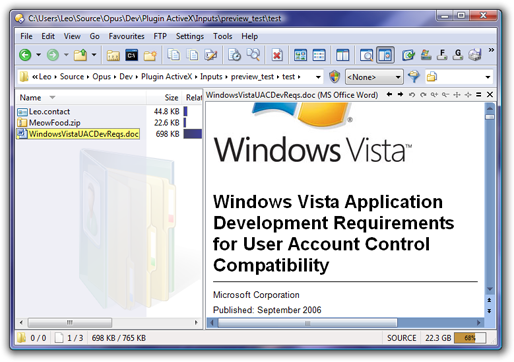Click the folder tree toolbar icon

pos(113,55)
